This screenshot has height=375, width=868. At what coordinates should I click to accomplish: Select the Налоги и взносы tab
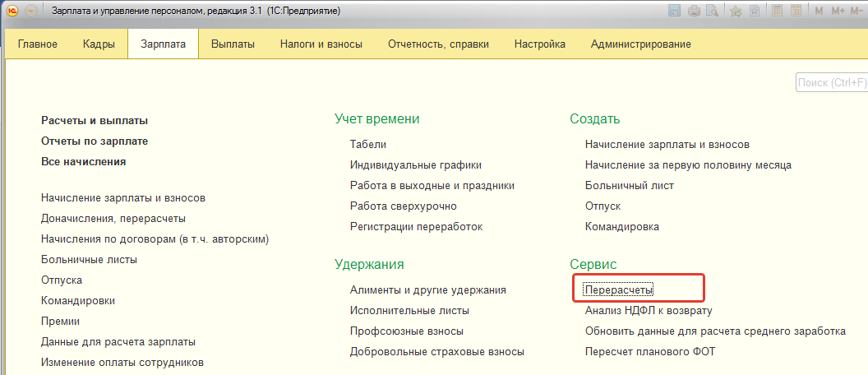pos(321,44)
